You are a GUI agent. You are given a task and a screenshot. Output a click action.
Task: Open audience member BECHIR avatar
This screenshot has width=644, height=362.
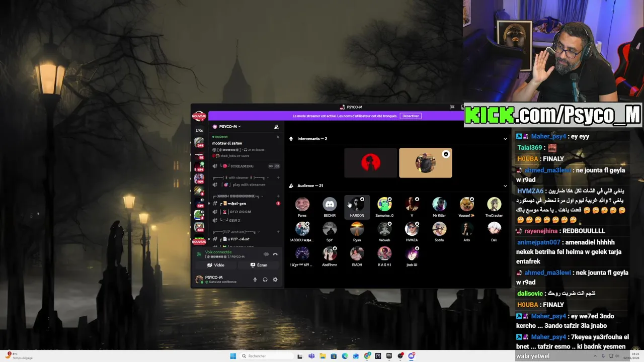point(330,205)
